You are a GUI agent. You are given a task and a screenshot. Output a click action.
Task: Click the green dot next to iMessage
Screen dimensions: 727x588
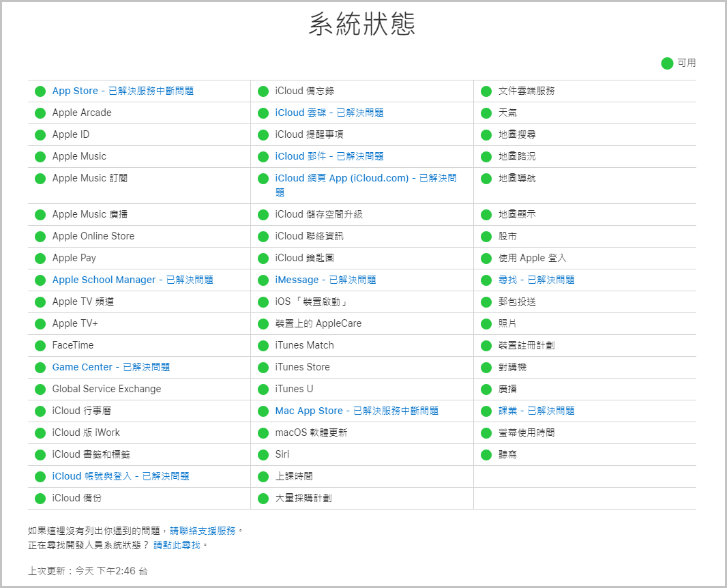tap(263, 280)
